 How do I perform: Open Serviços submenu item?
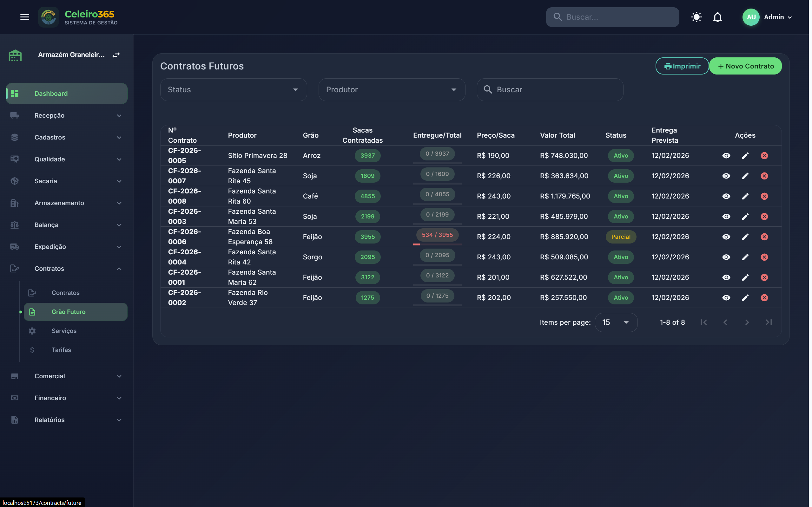(64, 331)
